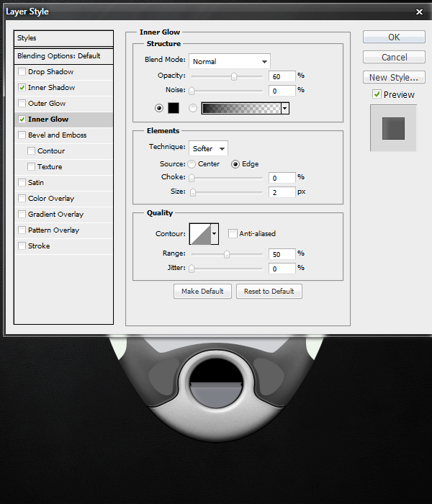Open the Inner Glow settings label
Image resolution: width=432 pixels, height=504 pixels.
pyautogui.click(x=48, y=120)
